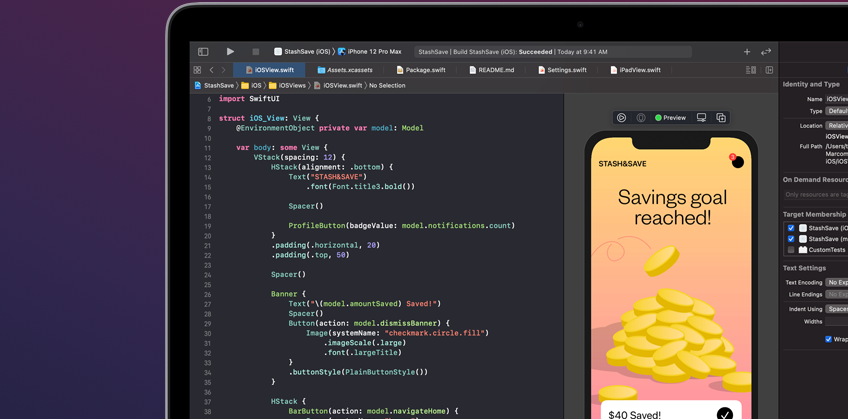Open the Location Relative dropdown

pyautogui.click(x=836, y=125)
